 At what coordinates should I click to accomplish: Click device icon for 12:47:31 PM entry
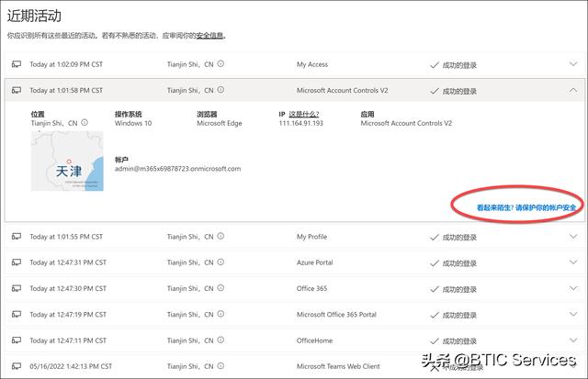[x=17, y=262]
